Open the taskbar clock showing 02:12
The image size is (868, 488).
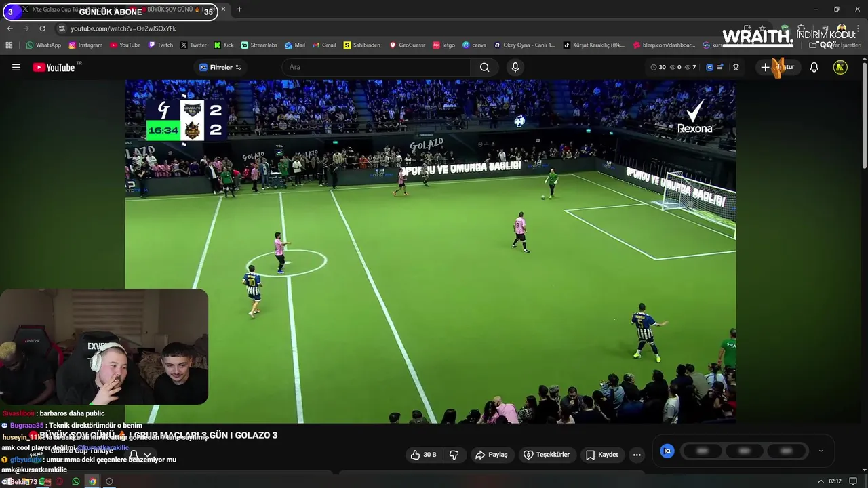[835, 481]
